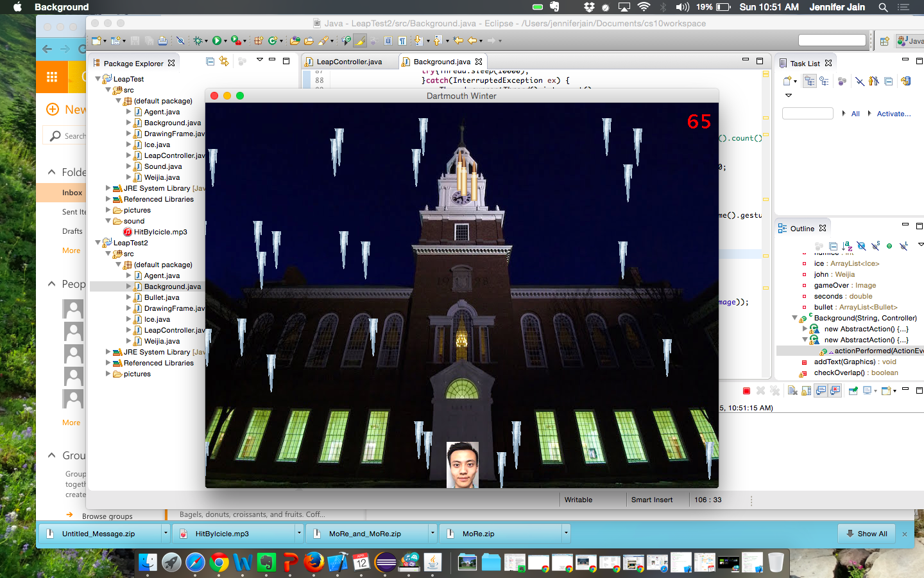This screenshot has height=578, width=924.
Task: Expand Background(String, Controller) in Outline
Action: point(794,318)
